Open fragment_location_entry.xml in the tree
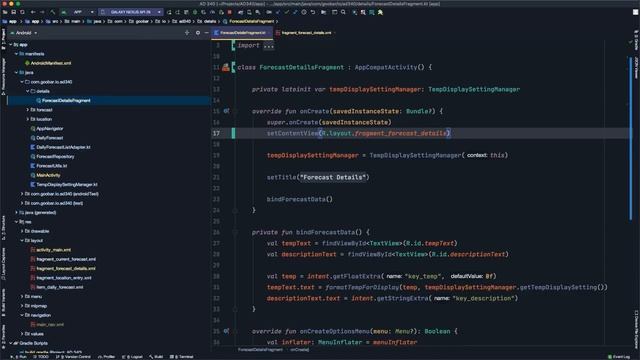This screenshot has height=360, width=640. (x=61, y=278)
